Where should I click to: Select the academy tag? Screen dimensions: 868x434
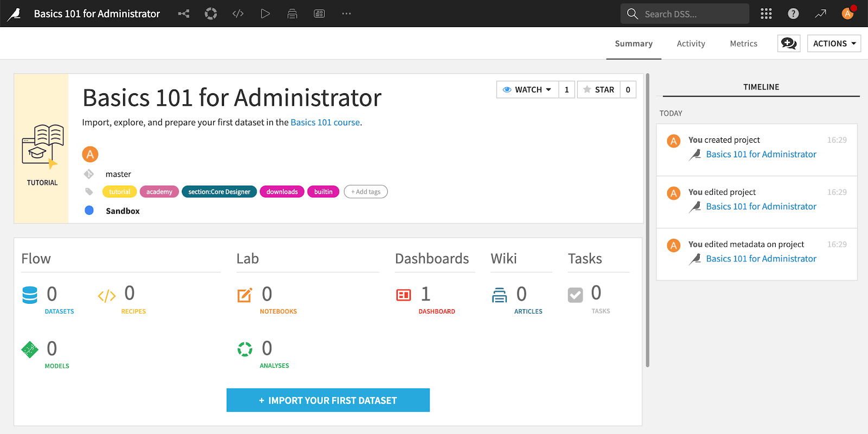point(159,192)
